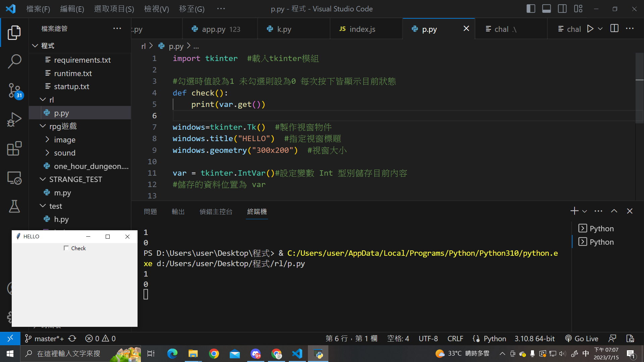Image resolution: width=644 pixels, height=362 pixels.
Task: Click the Windows taskbar search box
Action: pyautogui.click(x=68, y=354)
